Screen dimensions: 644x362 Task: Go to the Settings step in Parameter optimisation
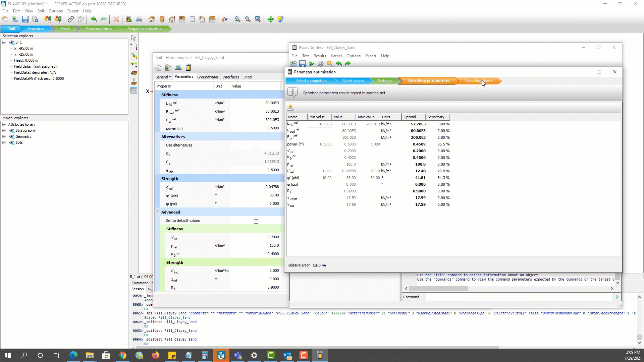[384, 81]
